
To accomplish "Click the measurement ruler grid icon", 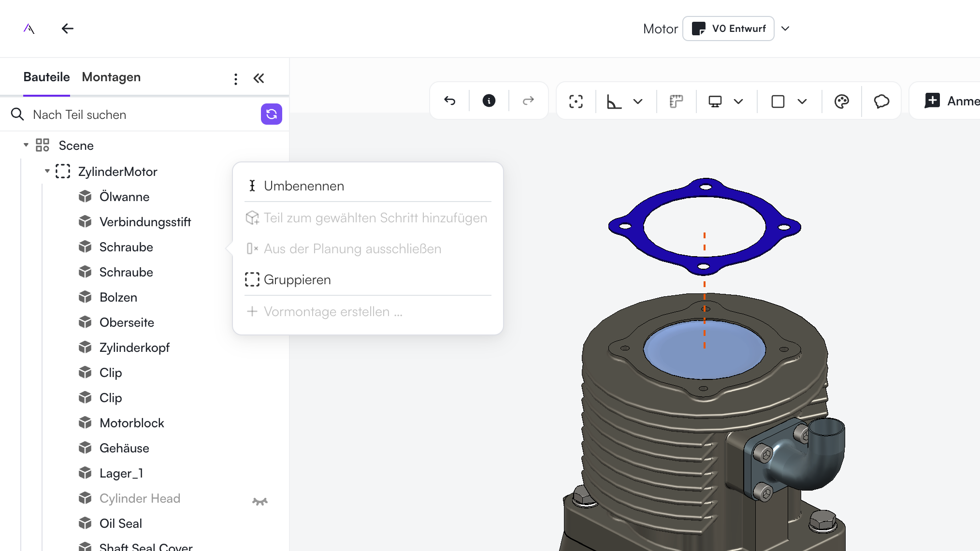I will pos(676,101).
